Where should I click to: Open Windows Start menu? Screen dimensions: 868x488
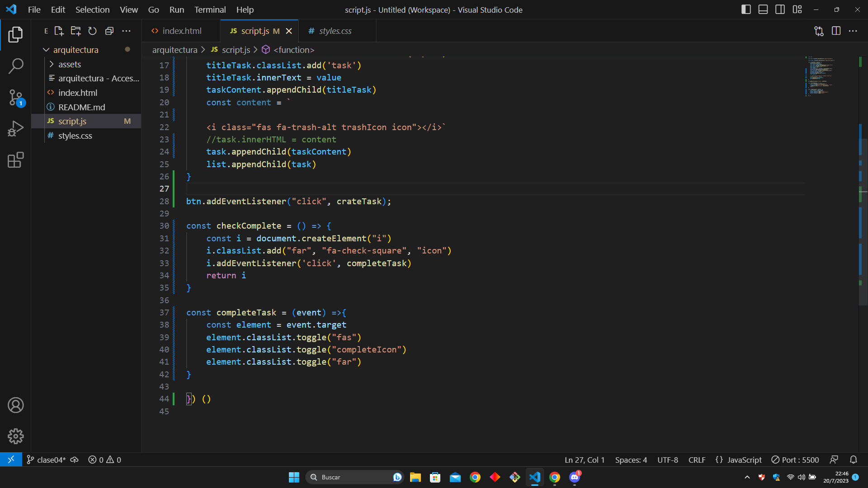click(x=294, y=477)
